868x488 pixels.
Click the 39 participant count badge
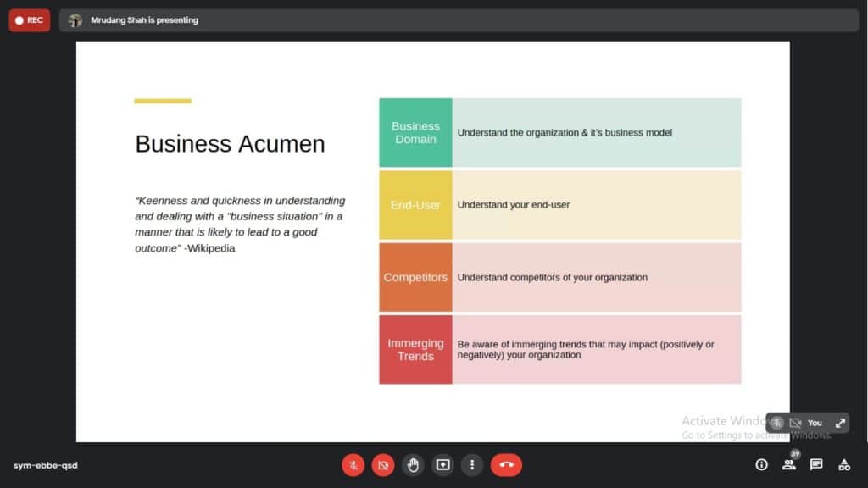(x=795, y=454)
